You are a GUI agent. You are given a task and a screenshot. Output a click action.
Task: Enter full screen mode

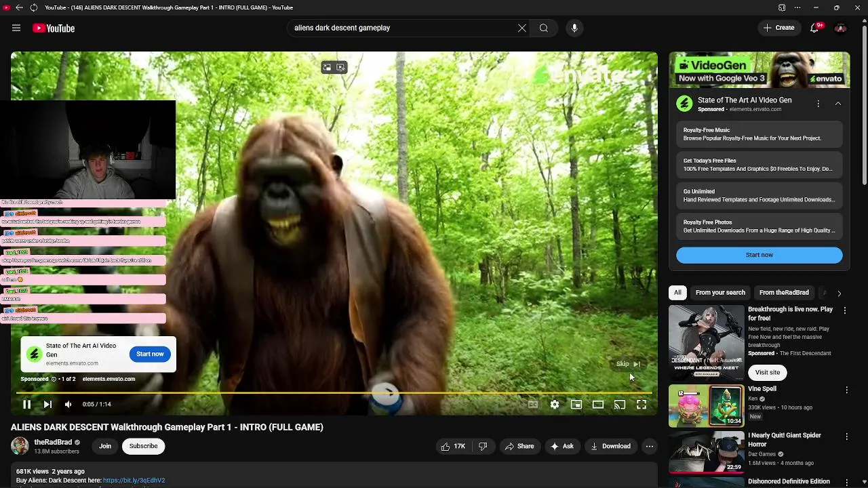click(x=642, y=405)
